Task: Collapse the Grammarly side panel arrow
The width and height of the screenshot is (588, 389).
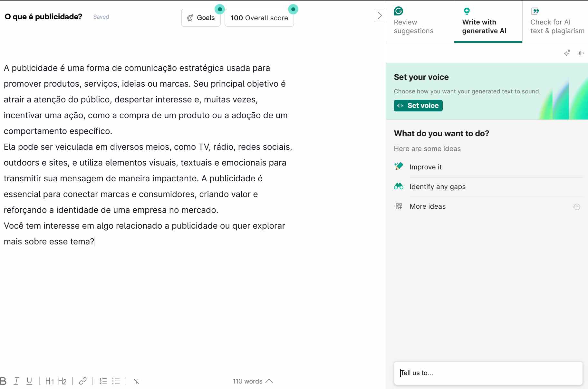Action: (380, 15)
